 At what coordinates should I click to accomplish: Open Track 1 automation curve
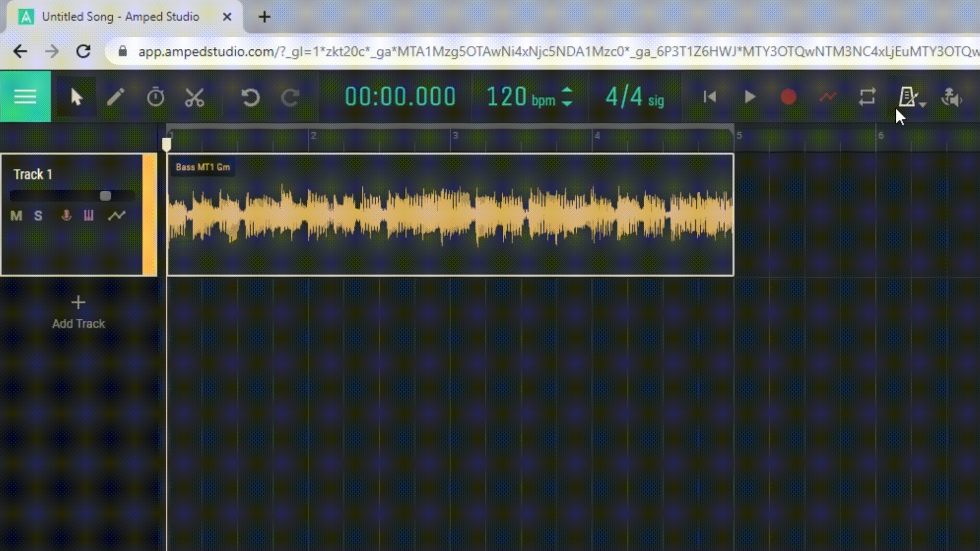[117, 216]
